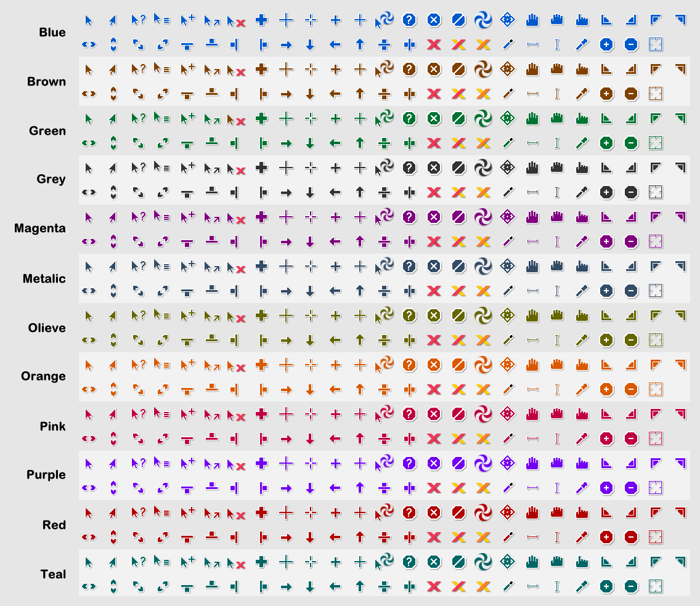Screen dimensions: 700x606
Task: Choose the green pointing hand cursor
Action: (582, 119)
